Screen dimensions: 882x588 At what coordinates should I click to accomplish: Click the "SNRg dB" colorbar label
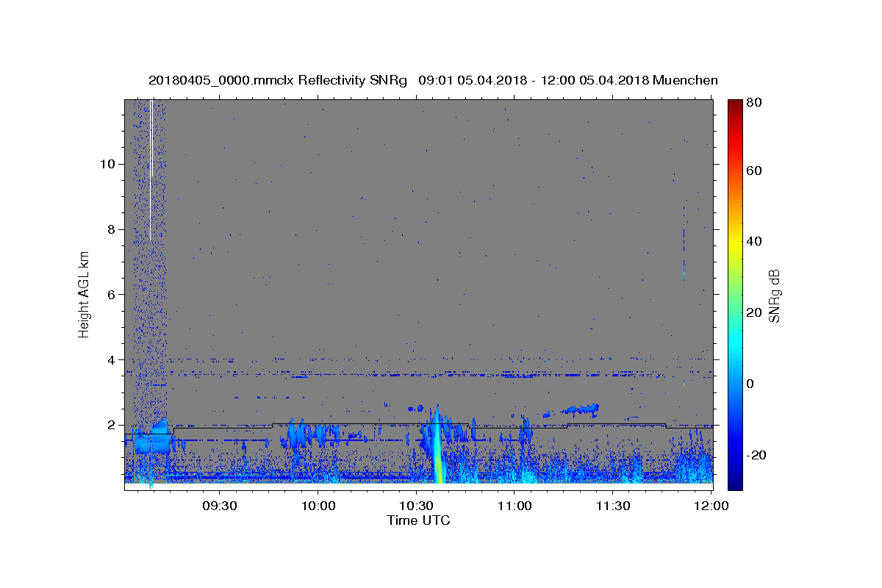[774, 295]
